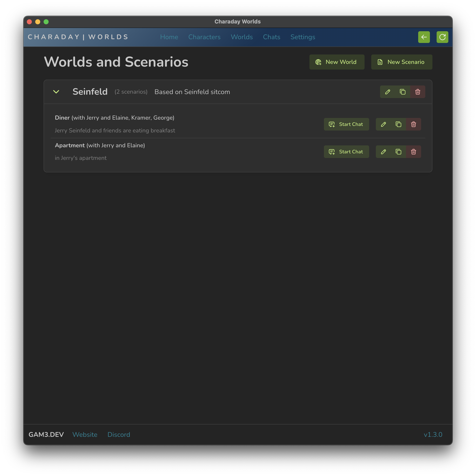The width and height of the screenshot is (476, 476).
Task: Edit the Apartment scenario
Action: pyautogui.click(x=383, y=152)
